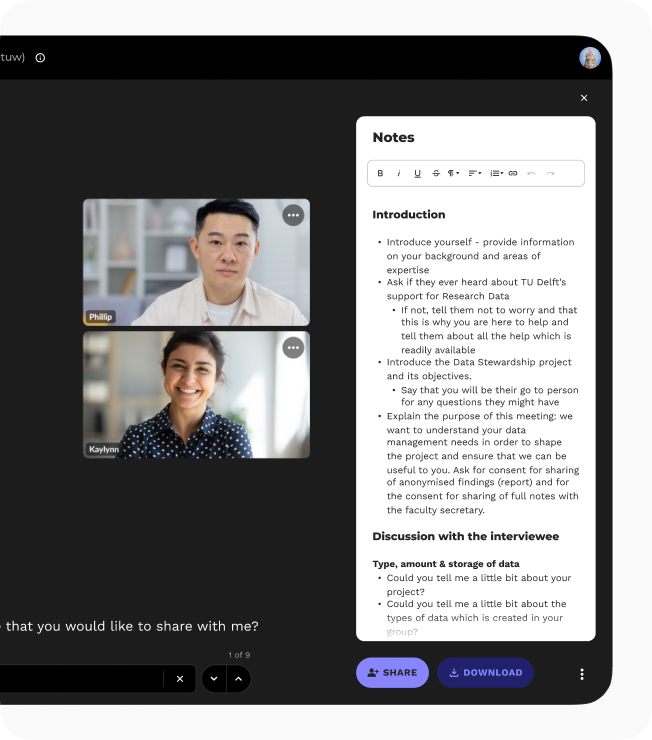Open the user profile avatar
Image resolution: width=652 pixels, height=740 pixels.
pos(590,58)
